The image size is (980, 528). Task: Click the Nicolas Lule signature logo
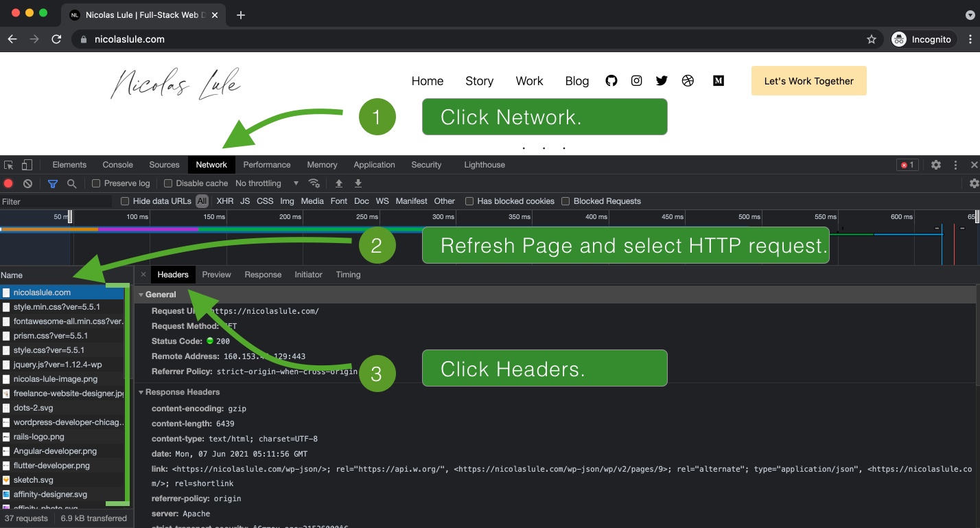coord(176,82)
